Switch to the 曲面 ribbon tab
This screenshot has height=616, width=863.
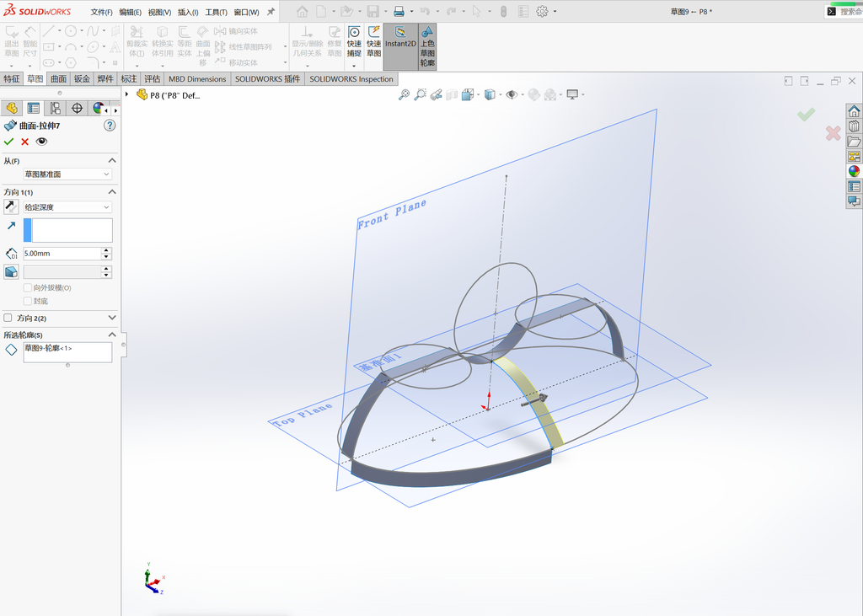pyautogui.click(x=58, y=78)
